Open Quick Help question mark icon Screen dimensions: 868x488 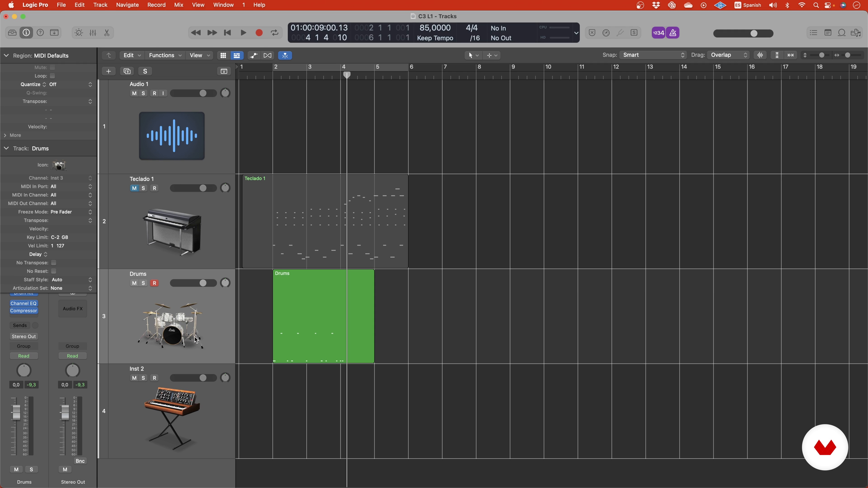click(40, 33)
